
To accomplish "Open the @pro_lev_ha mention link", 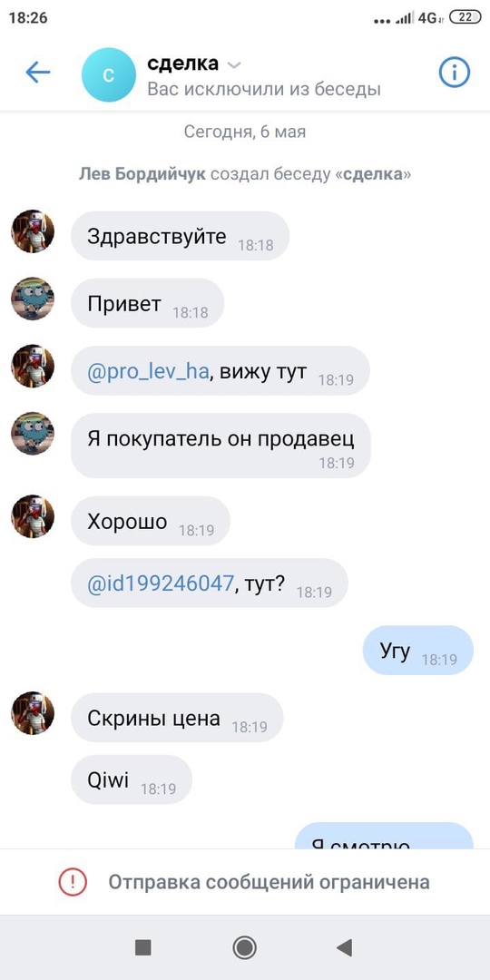I will [148, 372].
